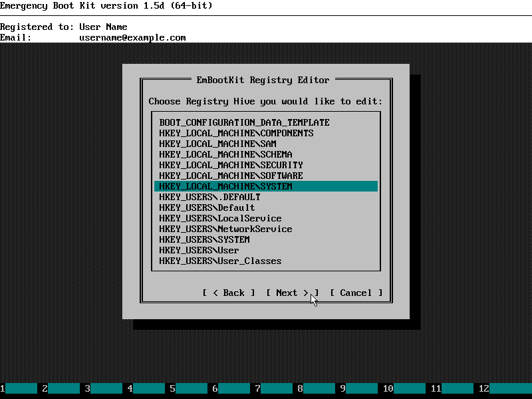Click function key slot 4 in bottom bar
The width and height of the screenshot is (532, 399).
tap(146, 388)
